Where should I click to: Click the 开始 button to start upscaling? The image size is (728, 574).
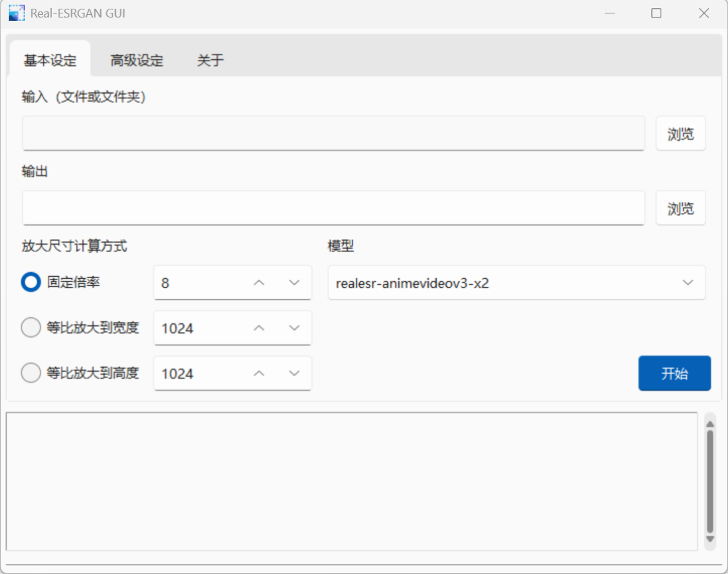[675, 373]
